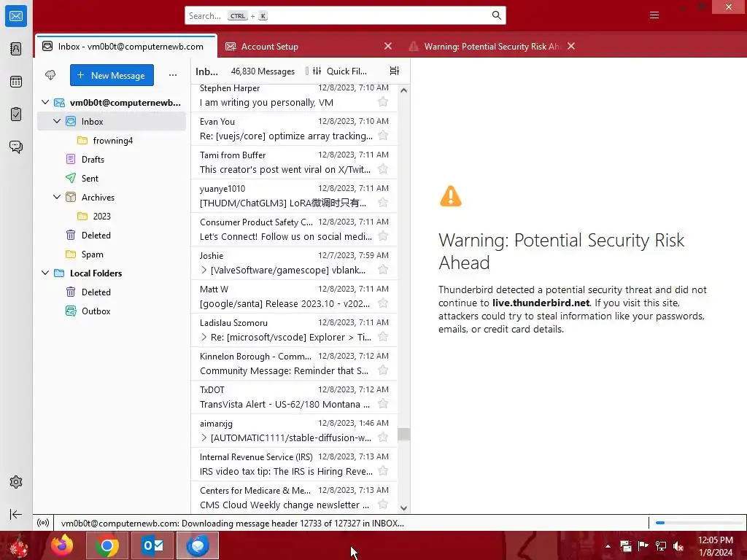Screen dimensions: 747x560
Task: Open the Spam folder
Action: tap(112, 254)
